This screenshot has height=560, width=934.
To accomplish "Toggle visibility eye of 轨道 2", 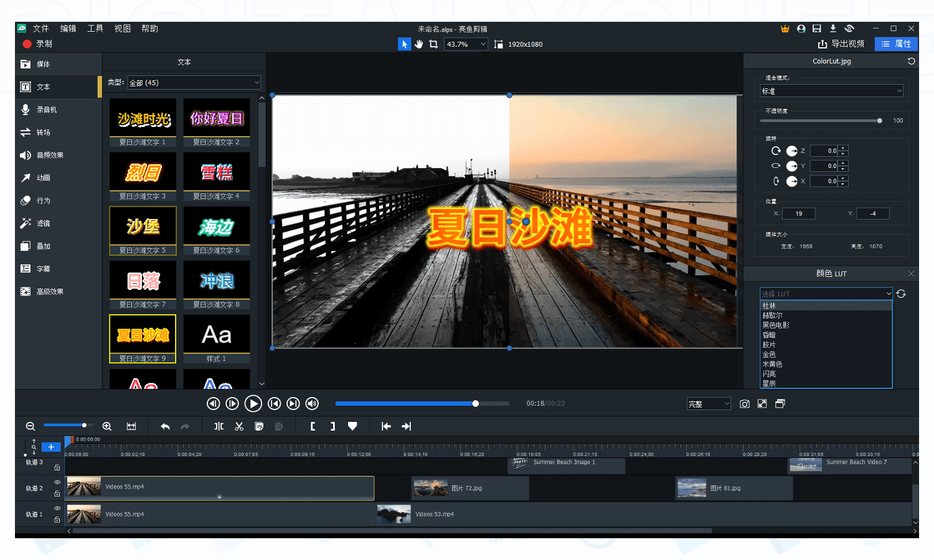I will coord(57,482).
